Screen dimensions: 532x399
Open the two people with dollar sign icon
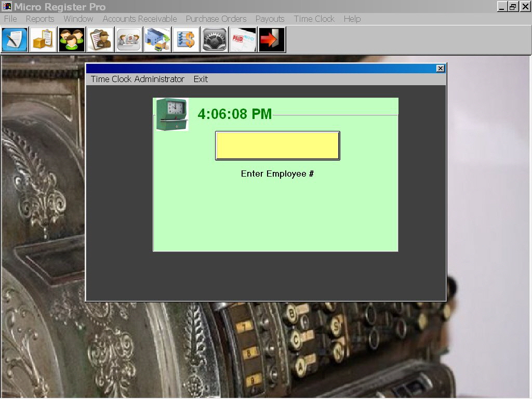click(129, 39)
